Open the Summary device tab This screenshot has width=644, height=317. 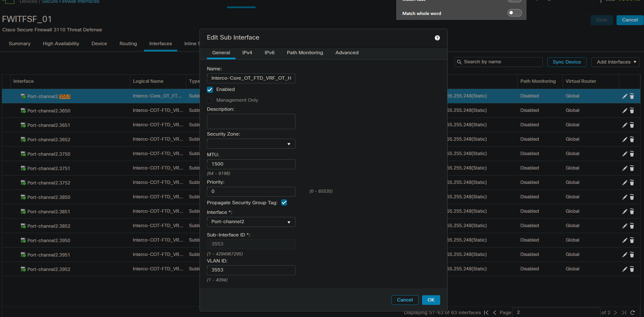tap(20, 44)
